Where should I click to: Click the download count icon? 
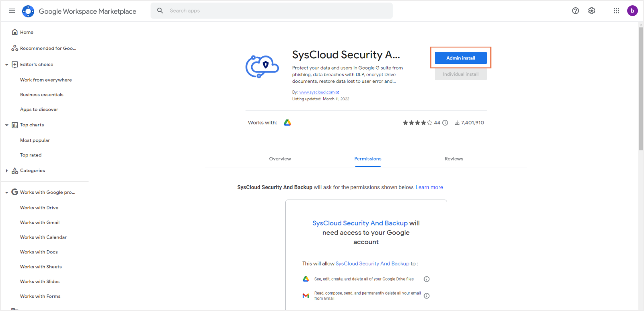457,123
